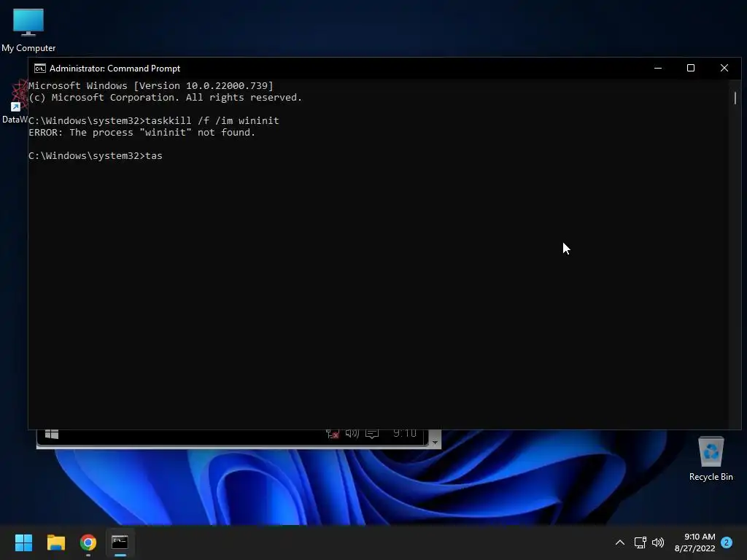Click the Administrator: Command Prompt title text
The image size is (747, 560).
115,68
